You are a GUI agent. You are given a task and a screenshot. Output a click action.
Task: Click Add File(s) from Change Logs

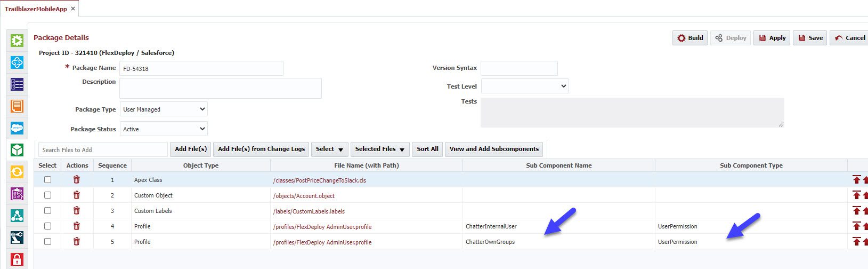tap(261, 149)
